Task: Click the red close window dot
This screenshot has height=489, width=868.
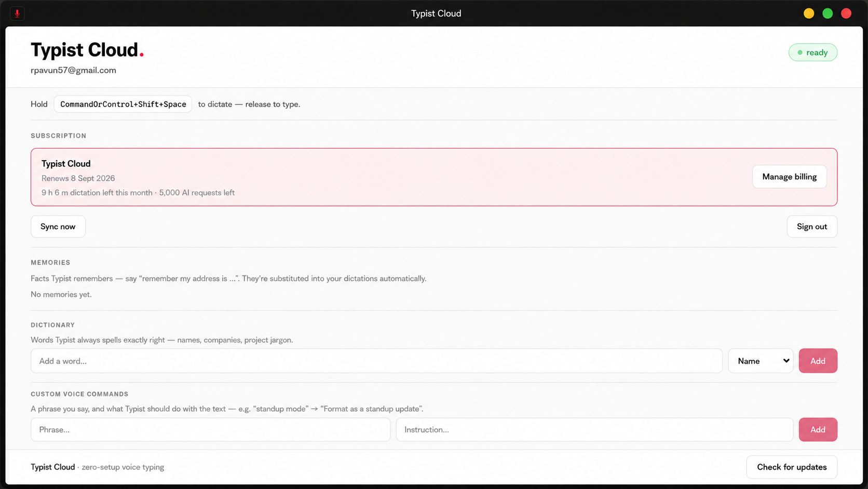Action: click(846, 14)
